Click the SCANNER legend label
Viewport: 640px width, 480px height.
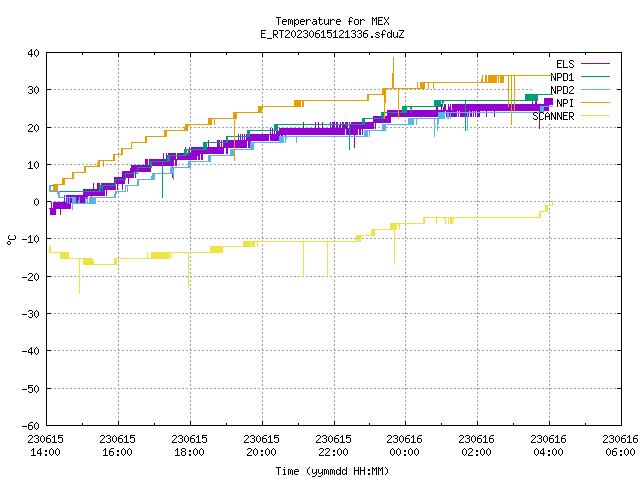pyautogui.click(x=553, y=116)
